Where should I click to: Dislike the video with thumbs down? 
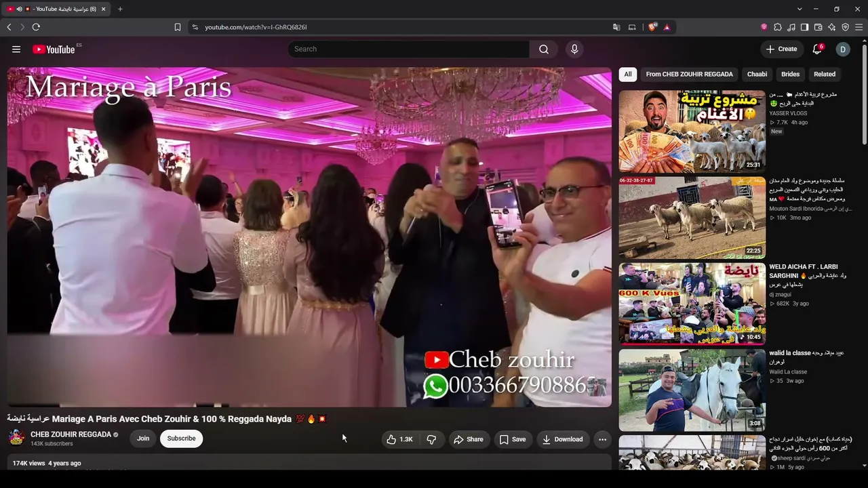[431, 439]
